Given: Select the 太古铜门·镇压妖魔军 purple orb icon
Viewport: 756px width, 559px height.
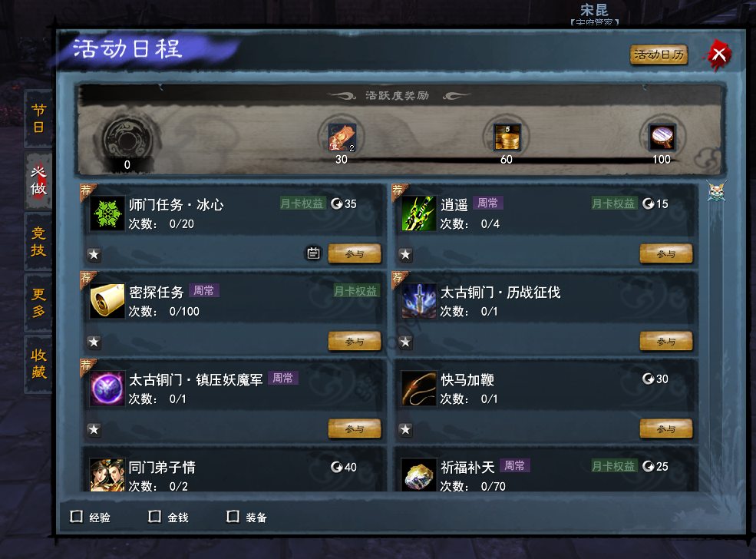Looking at the screenshot, I should (107, 389).
